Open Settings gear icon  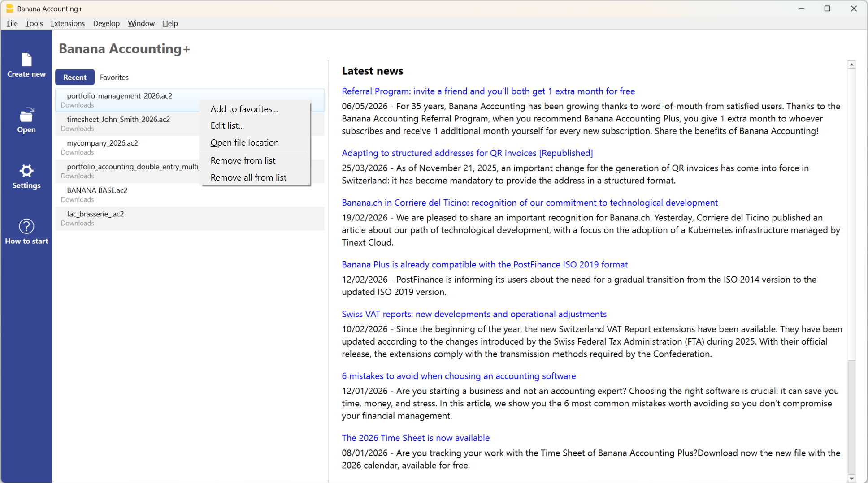click(26, 171)
